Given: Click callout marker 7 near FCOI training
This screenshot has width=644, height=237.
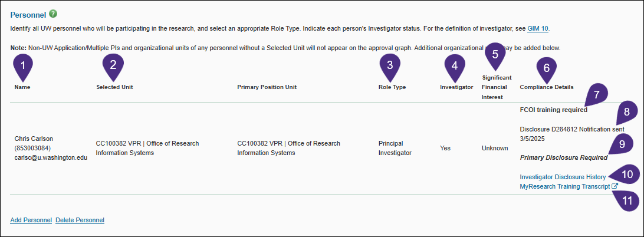Looking at the screenshot, I should click(597, 93).
